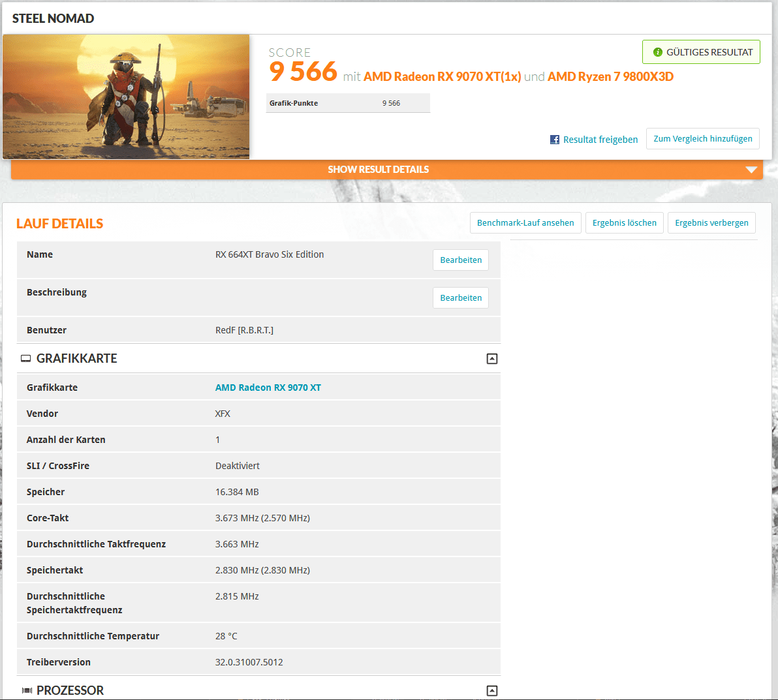Image resolution: width=778 pixels, height=700 pixels.
Task: Open the Gültiges Resultat badge
Action: point(700,52)
